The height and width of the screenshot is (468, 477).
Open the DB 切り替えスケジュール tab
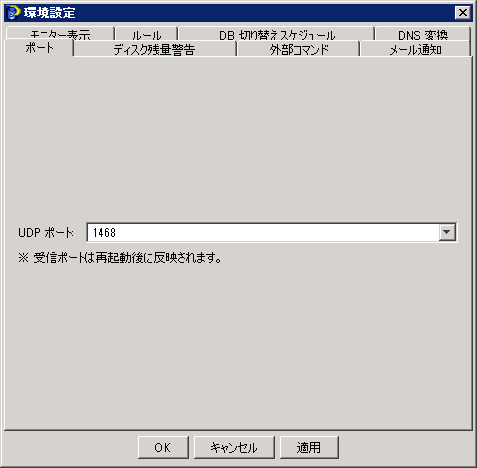[x=277, y=34]
